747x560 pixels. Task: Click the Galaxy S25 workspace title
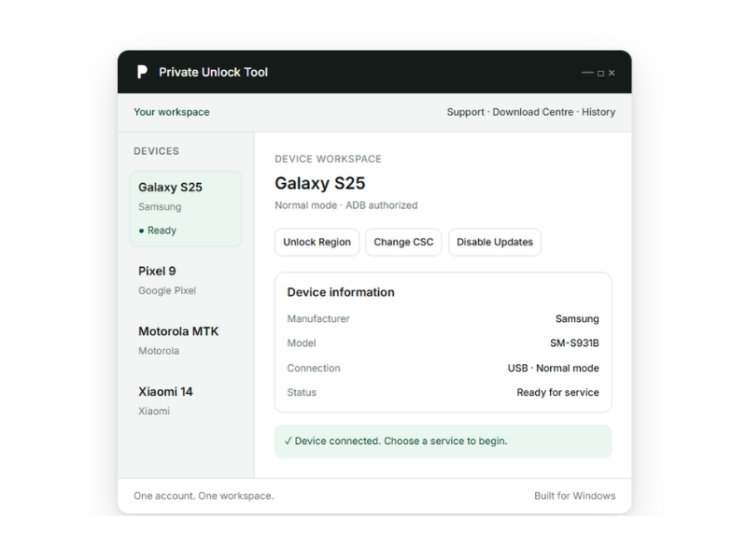319,183
